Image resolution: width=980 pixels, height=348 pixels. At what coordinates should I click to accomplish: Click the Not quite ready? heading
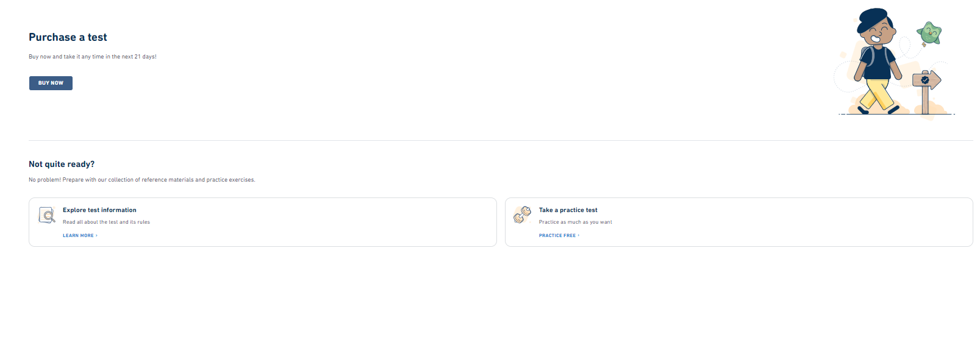click(62, 164)
